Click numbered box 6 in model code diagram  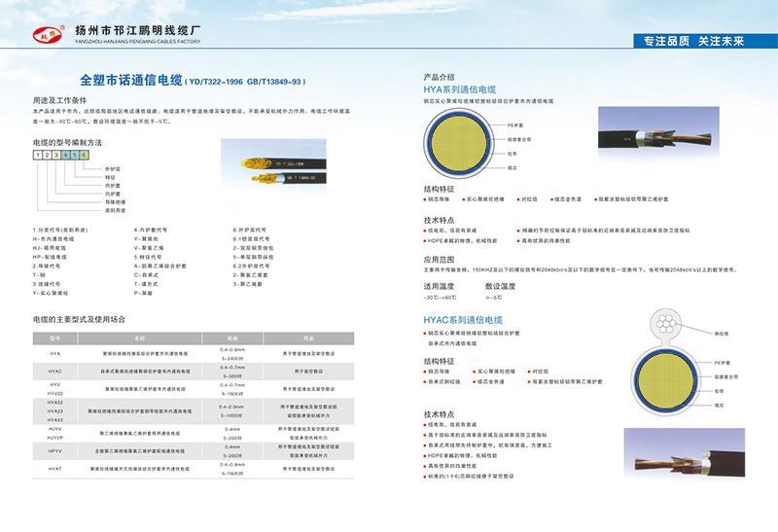(83, 156)
